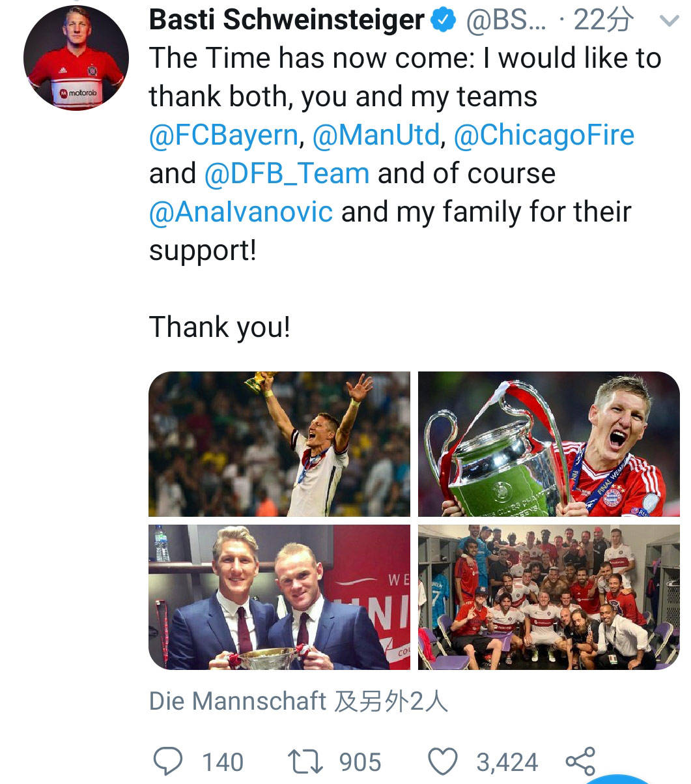Image resolution: width=691 pixels, height=784 pixels.
Task: Click the reply speech bubble icon
Action: point(168,761)
